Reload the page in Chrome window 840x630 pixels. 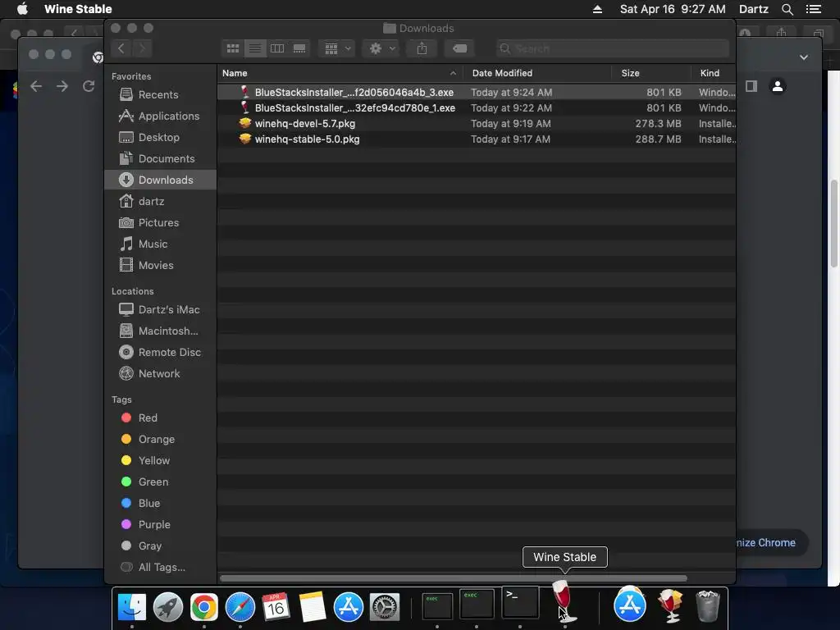coord(89,85)
